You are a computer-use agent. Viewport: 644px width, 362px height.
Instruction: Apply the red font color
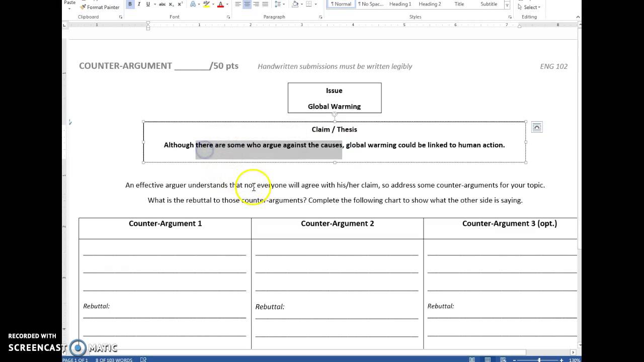[x=220, y=4]
